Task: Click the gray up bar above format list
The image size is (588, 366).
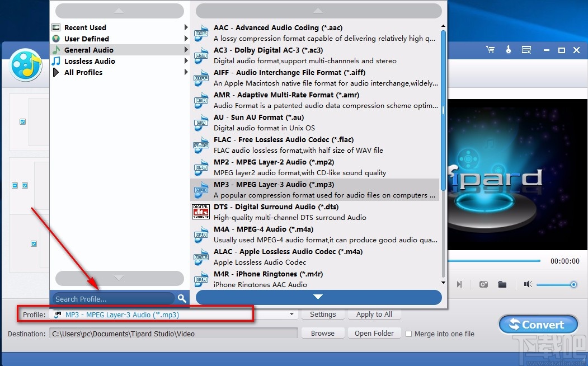Action: 318,11
